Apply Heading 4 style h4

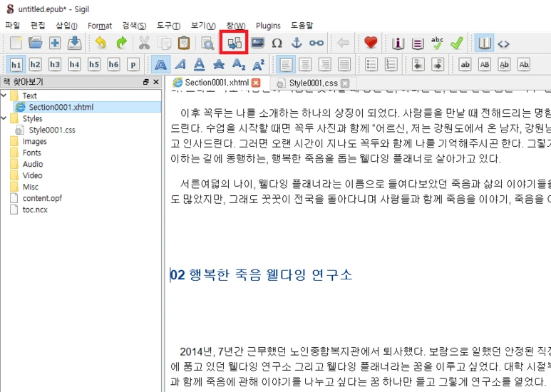click(74, 64)
